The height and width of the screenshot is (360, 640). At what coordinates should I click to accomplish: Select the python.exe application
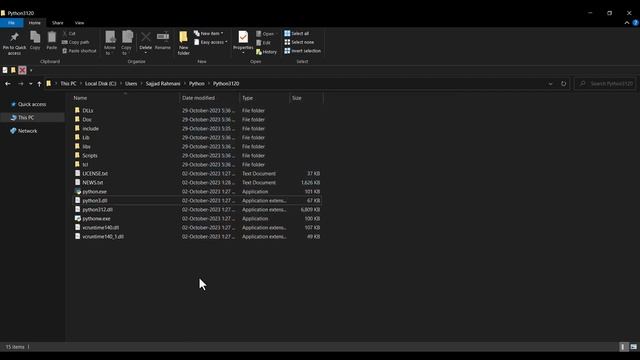point(94,191)
